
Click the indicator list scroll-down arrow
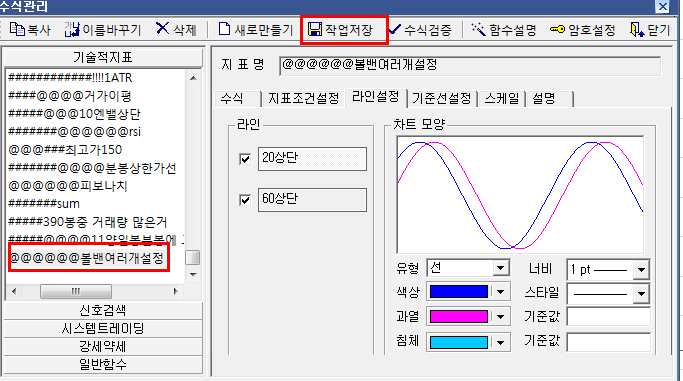coord(193,275)
